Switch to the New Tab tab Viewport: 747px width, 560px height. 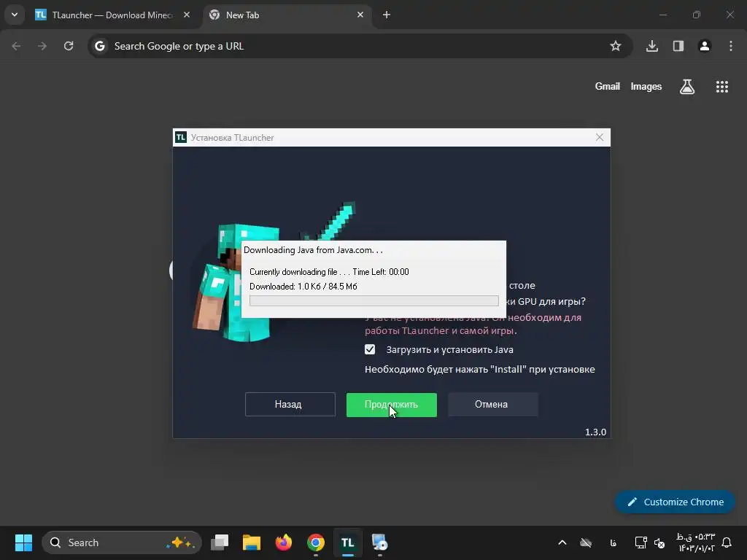286,15
